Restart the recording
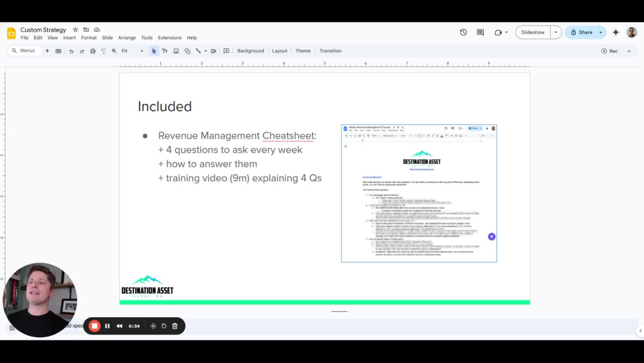The height and width of the screenshot is (363, 644). (x=164, y=326)
